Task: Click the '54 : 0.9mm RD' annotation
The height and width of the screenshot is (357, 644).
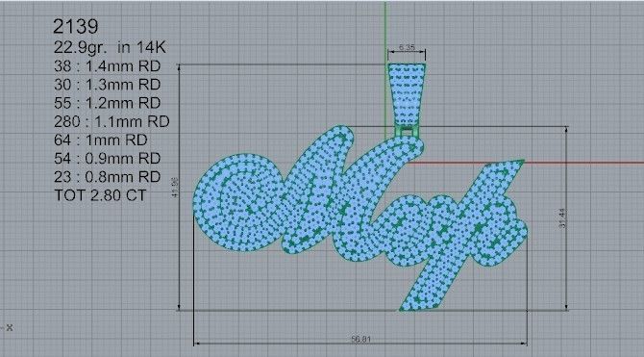Action: pos(107,159)
